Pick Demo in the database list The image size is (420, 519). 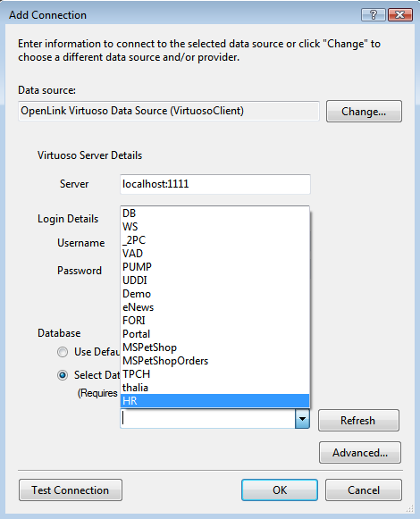pos(215,294)
